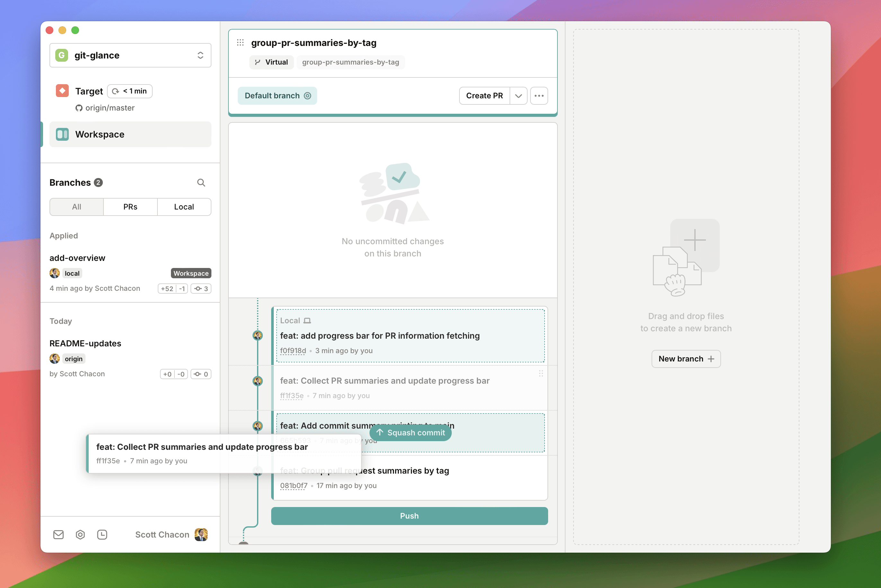Expand the Create PR dropdown arrow

519,96
